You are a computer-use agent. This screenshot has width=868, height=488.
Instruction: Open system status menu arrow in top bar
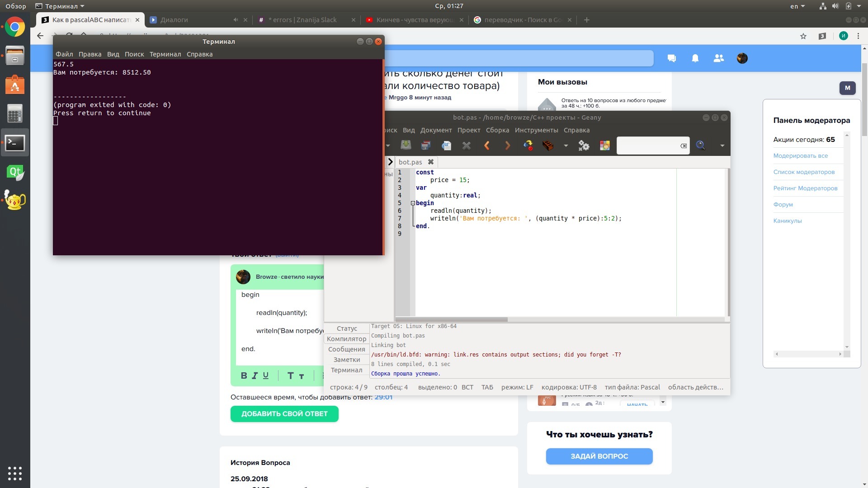(x=859, y=6)
